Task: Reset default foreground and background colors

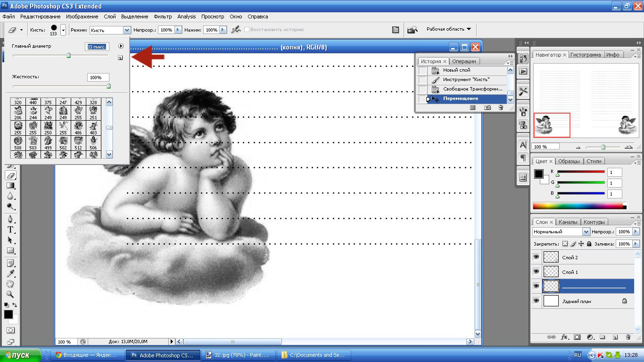Action: [6, 305]
